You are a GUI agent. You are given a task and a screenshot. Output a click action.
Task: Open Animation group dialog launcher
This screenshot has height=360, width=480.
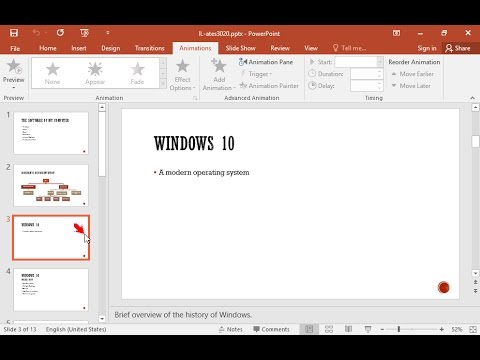point(195,98)
